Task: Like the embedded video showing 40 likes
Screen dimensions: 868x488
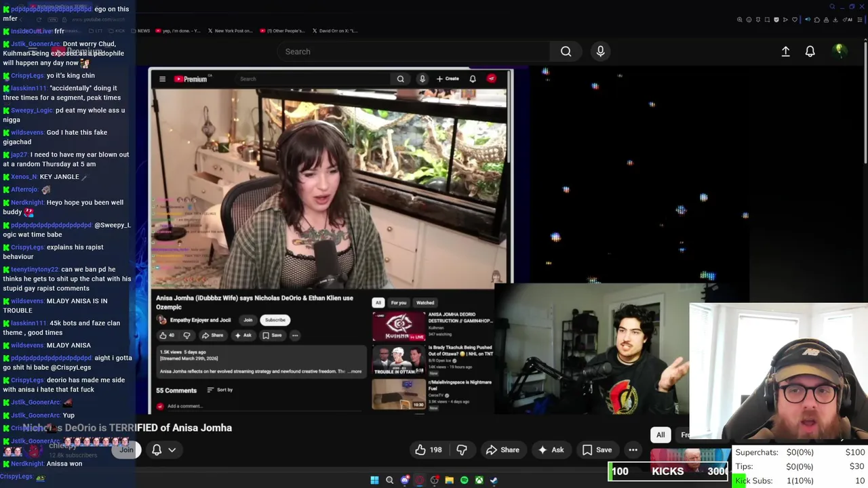Action: click(x=166, y=335)
